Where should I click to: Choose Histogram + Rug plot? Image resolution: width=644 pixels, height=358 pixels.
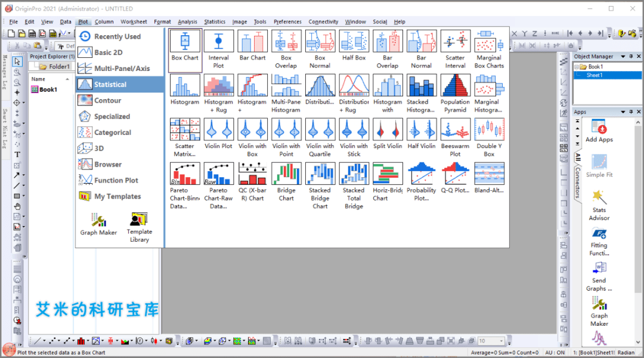218,93
